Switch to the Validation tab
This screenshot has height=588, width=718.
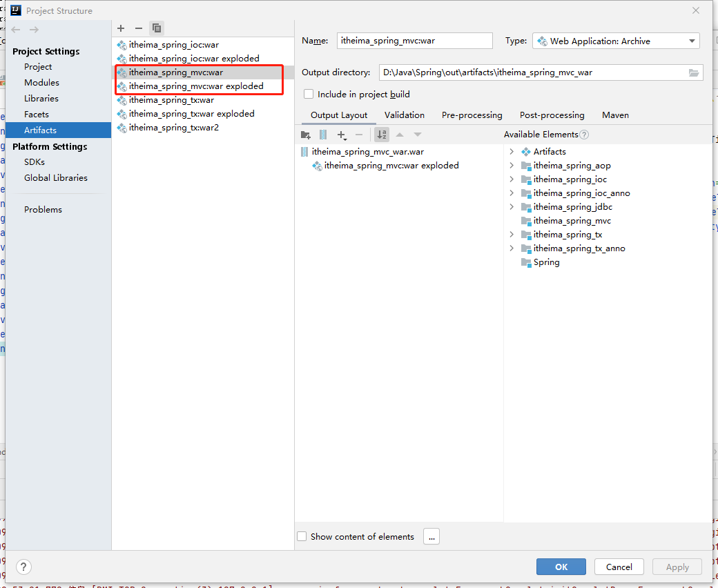tap(405, 115)
